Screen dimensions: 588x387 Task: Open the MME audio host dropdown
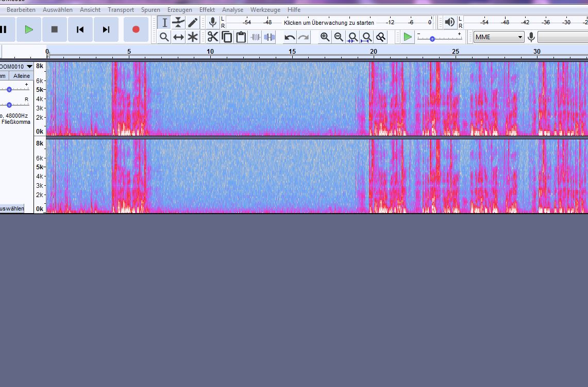[499, 37]
